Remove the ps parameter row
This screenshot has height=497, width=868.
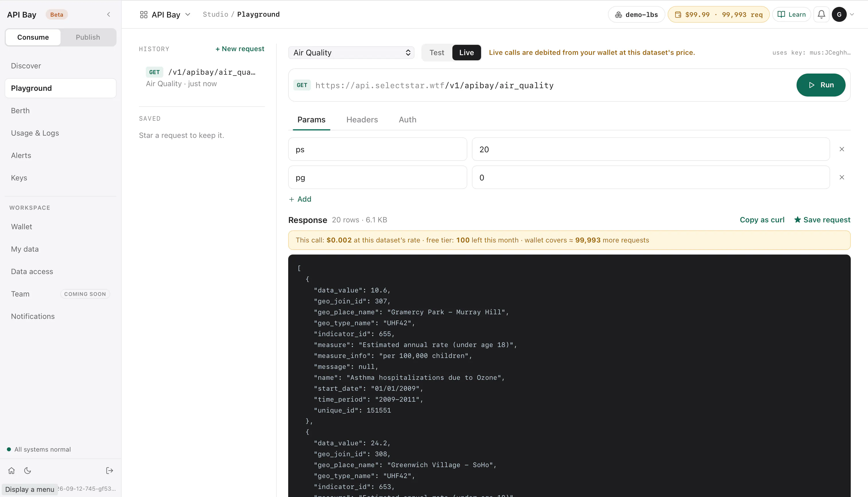(842, 149)
